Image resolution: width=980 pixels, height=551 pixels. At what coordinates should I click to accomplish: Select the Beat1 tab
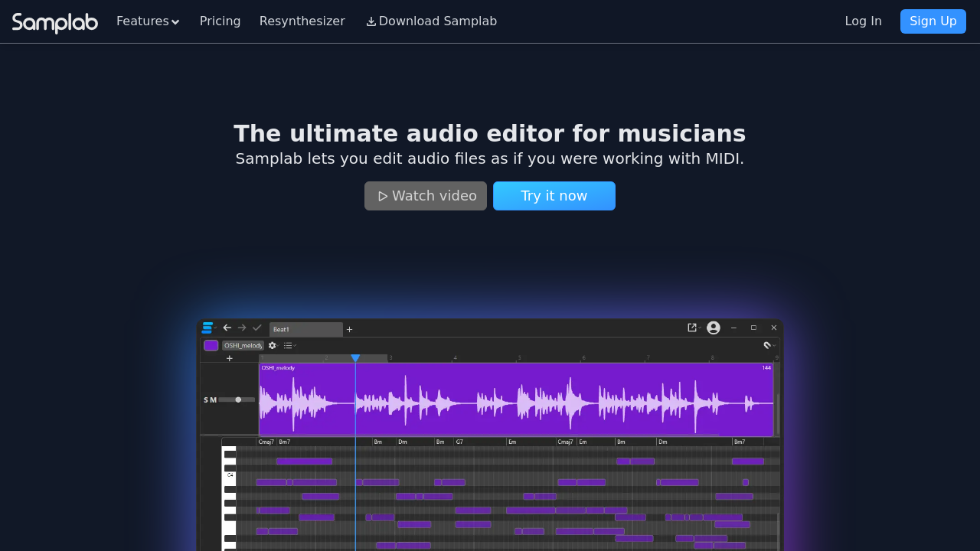pyautogui.click(x=305, y=329)
